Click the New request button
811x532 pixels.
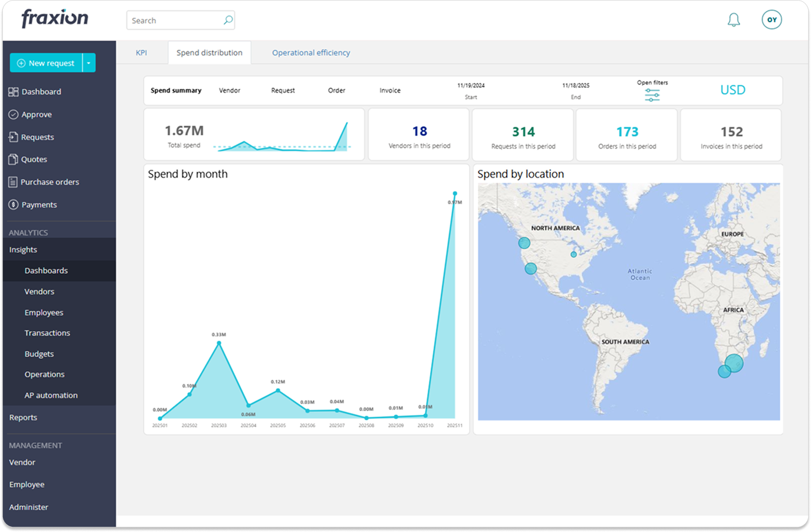click(x=46, y=63)
